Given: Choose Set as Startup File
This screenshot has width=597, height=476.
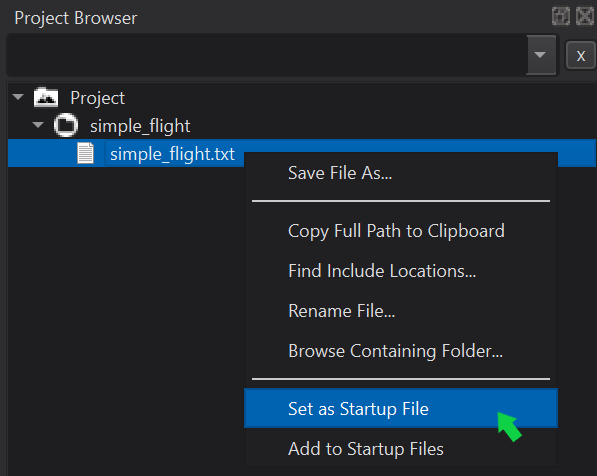Looking at the screenshot, I should click(401, 408).
